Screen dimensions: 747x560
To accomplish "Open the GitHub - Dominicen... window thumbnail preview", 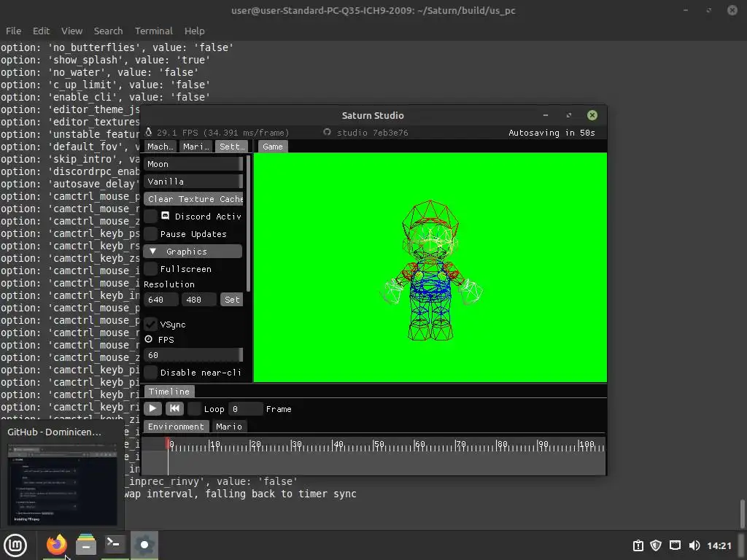I will (x=62, y=483).
